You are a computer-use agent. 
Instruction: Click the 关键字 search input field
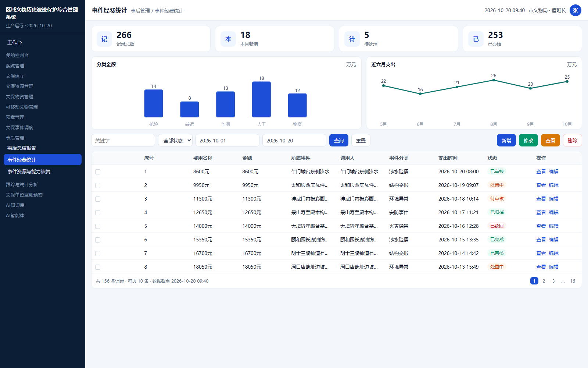(123, 140)
